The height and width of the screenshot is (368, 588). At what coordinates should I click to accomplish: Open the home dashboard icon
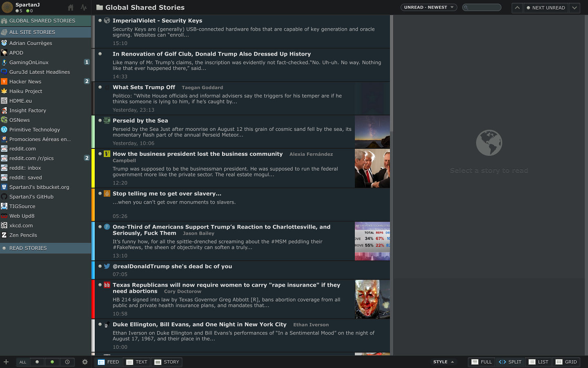[71, 7]
